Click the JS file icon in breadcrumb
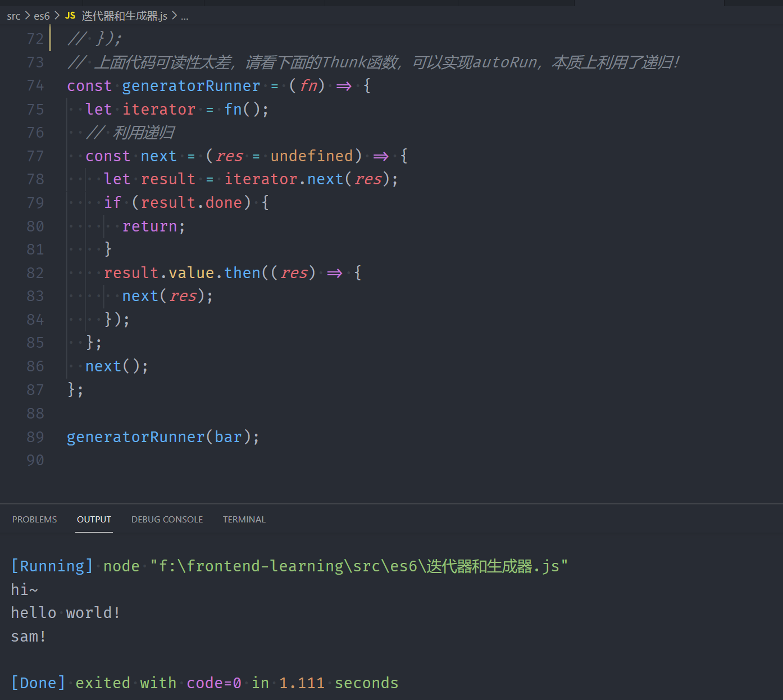 tap(70, 16)
